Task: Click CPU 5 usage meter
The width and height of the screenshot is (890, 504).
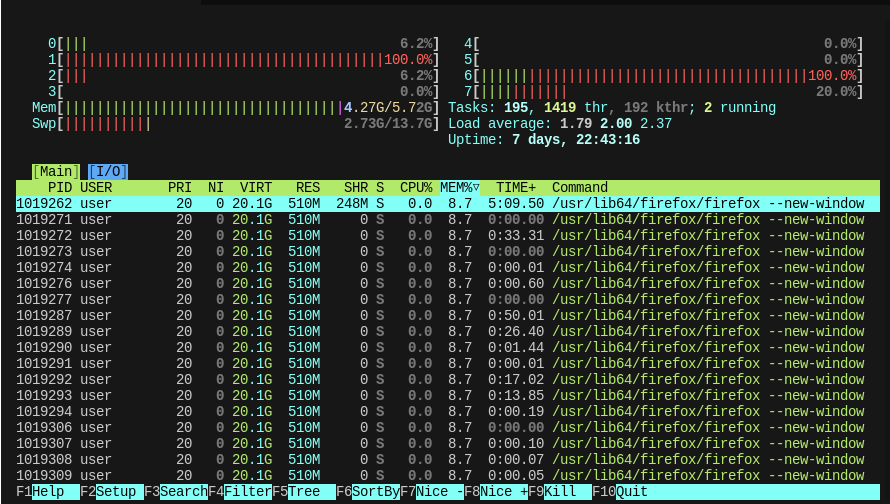Action: [664, 60]
